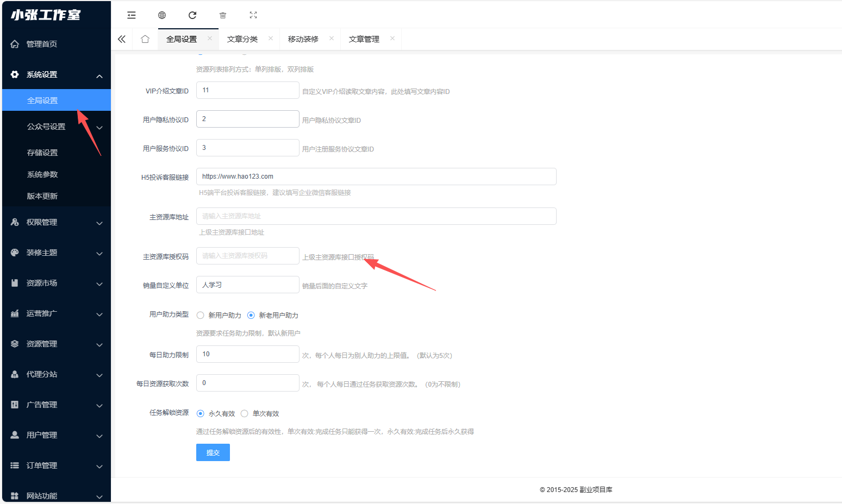Click the 装修主题 palette icon
Screen dimensions: 842x504
(15, 253)
